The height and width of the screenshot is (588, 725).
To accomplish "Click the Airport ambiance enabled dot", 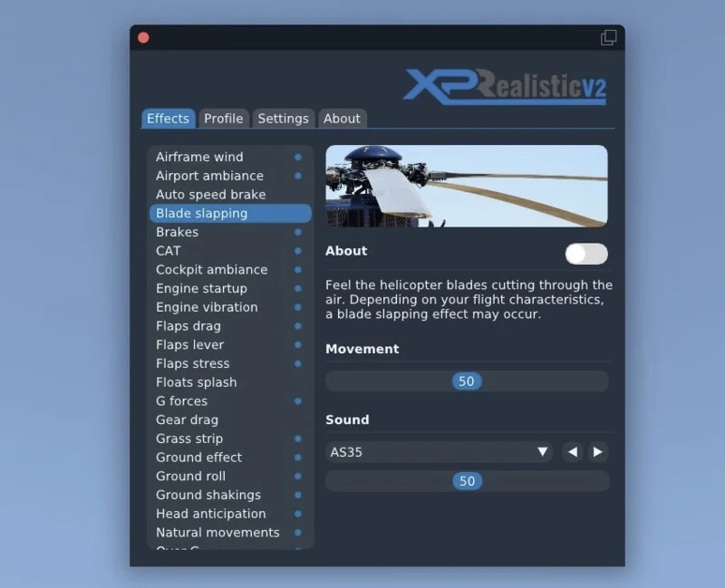I will tap(298, 176).
